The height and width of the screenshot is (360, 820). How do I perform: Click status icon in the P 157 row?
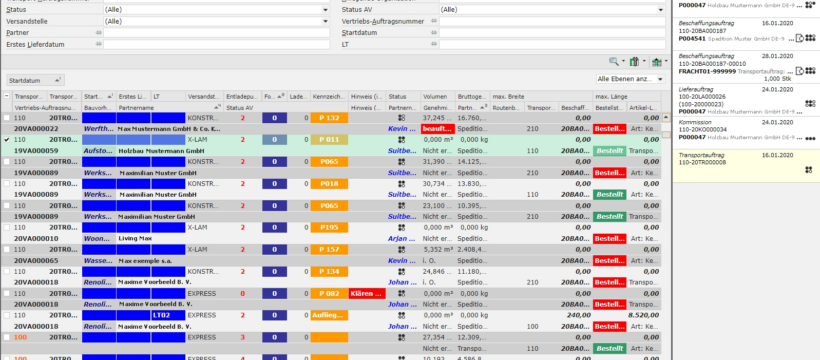click(402, 250)
